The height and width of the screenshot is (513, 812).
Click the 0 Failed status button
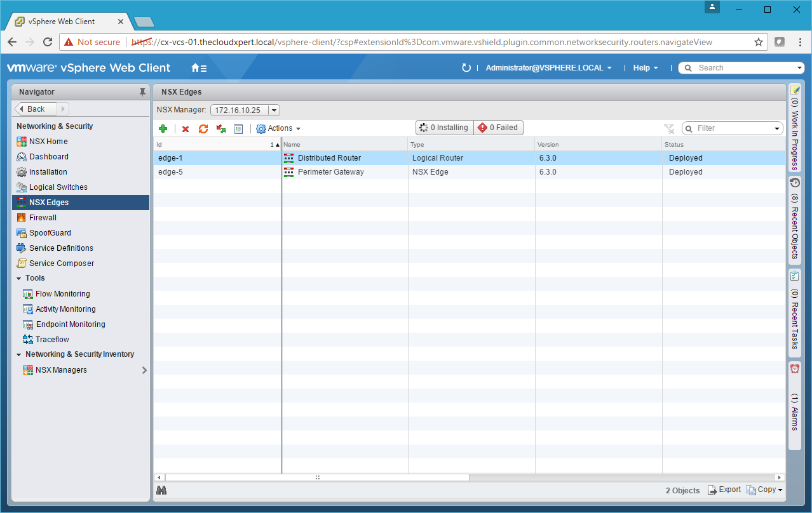pyautogui.click(x=498, y=128)
